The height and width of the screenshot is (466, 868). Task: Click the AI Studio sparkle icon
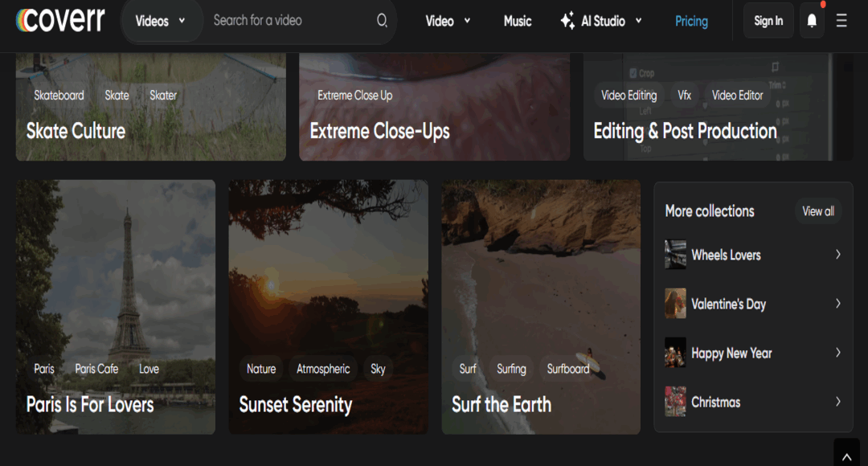click(567, 21)
